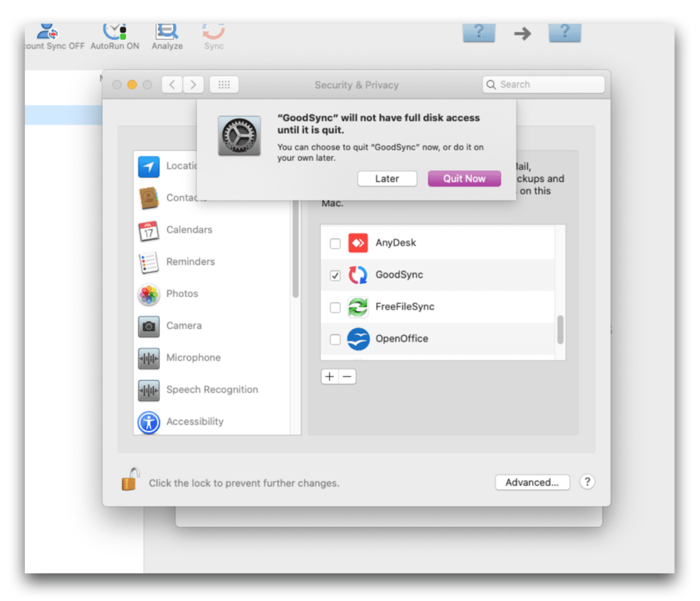700x601 pixels.
Task: Click the AutoRun ON icon
Action: pyautogui.click(x=114, y=31)
